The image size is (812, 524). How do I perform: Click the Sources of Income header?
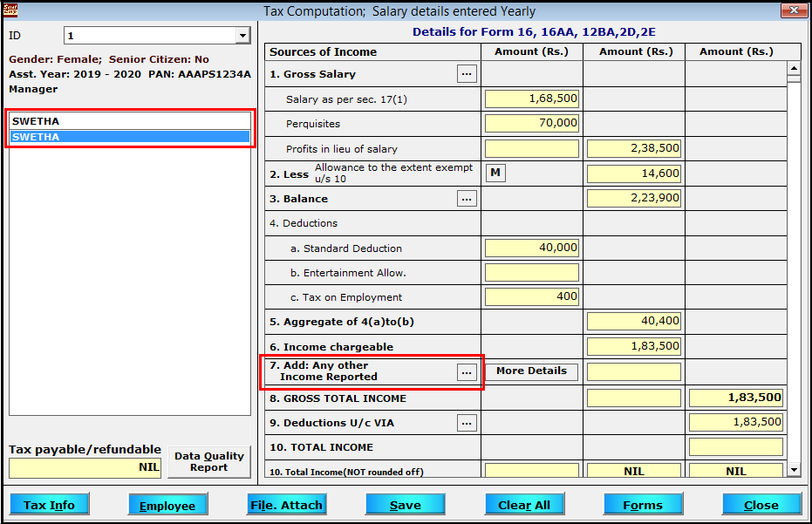(x=323, y=51)
